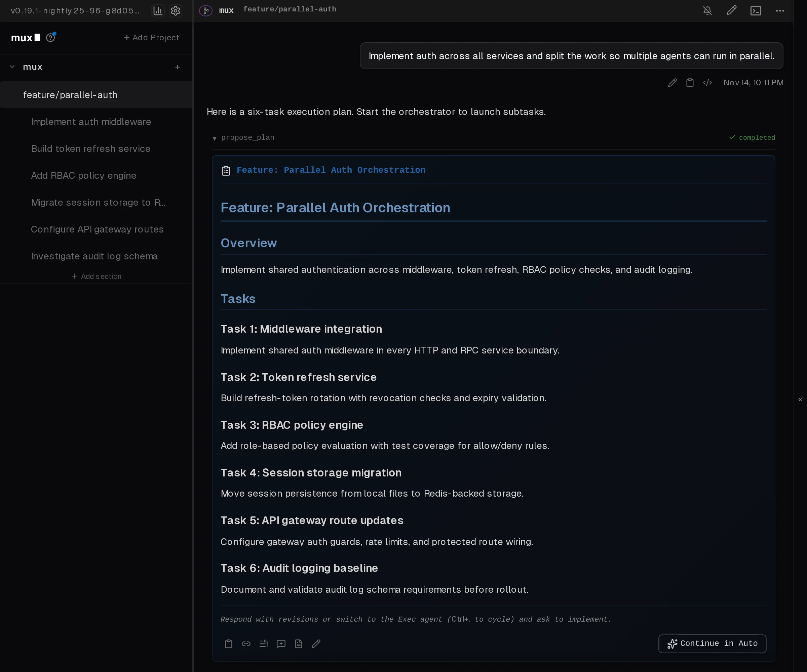Copy a link to the plan
Viewport: 807px width, 672px height.
246,643
